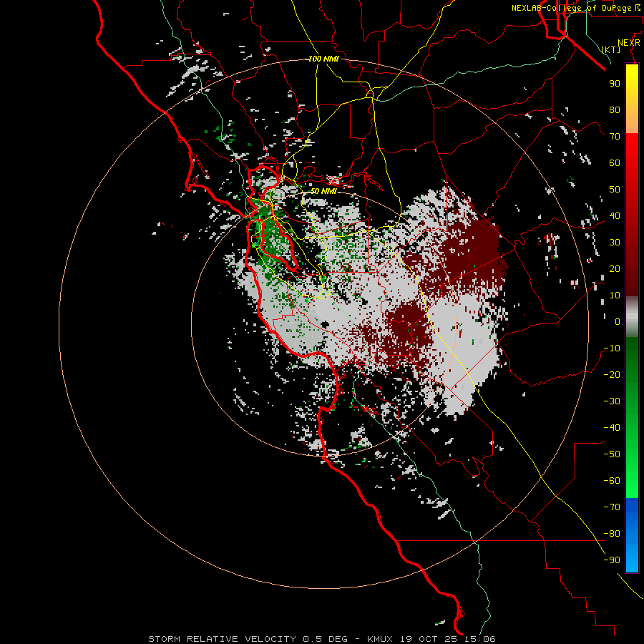This screenshot has height=644, width=644.
Task: Select the 20 value on velocity scale
Action: click(x=615, y=269)
